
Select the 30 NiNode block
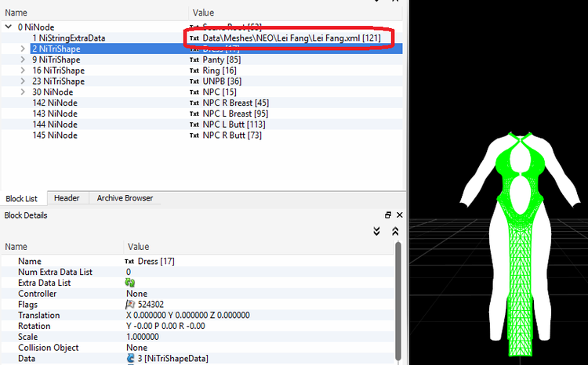tap(53, 92)
